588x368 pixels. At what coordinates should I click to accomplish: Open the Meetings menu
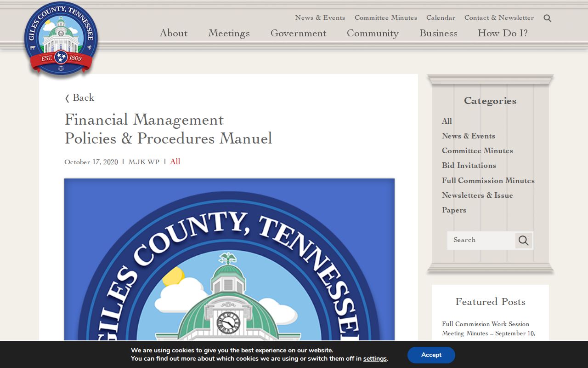(x=229, y=33)
